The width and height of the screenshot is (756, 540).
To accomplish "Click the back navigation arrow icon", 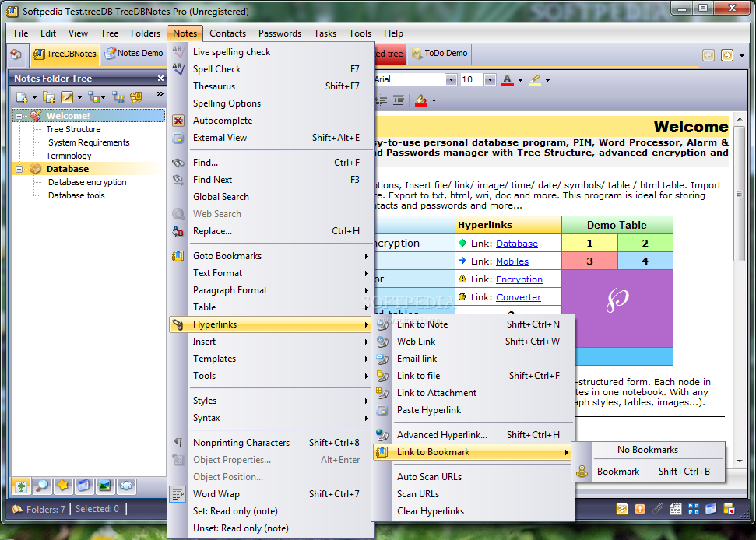I will 709,55.
